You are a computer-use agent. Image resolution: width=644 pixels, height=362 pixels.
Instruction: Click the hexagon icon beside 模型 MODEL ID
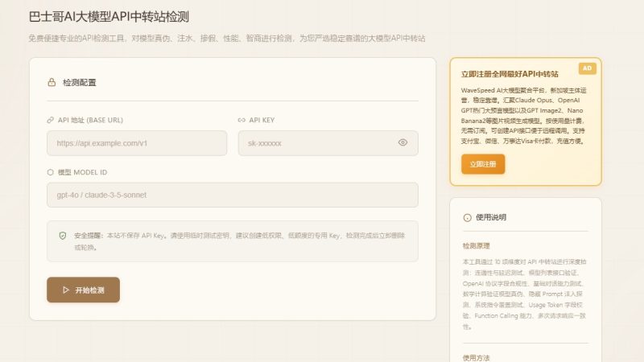pos(50,172)
